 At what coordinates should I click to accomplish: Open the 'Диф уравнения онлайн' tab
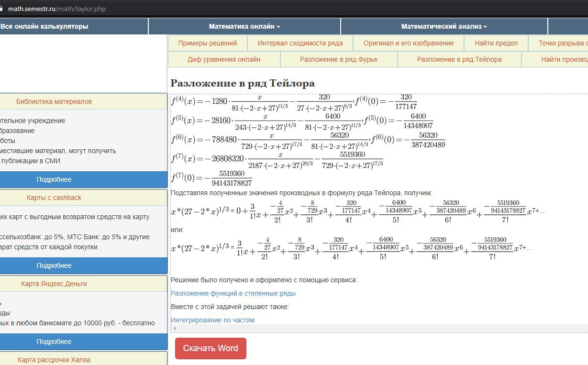[x=224, y=59]
